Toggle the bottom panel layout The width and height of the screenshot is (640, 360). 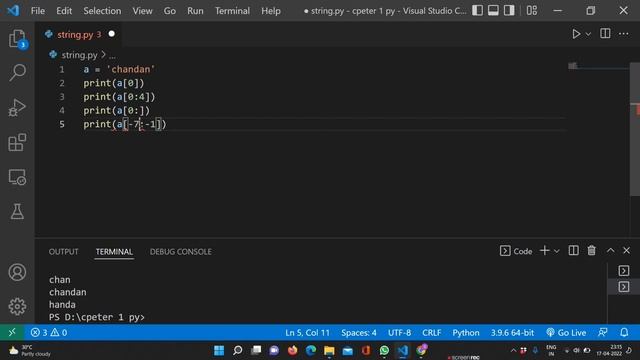click(x=493, y=10)
